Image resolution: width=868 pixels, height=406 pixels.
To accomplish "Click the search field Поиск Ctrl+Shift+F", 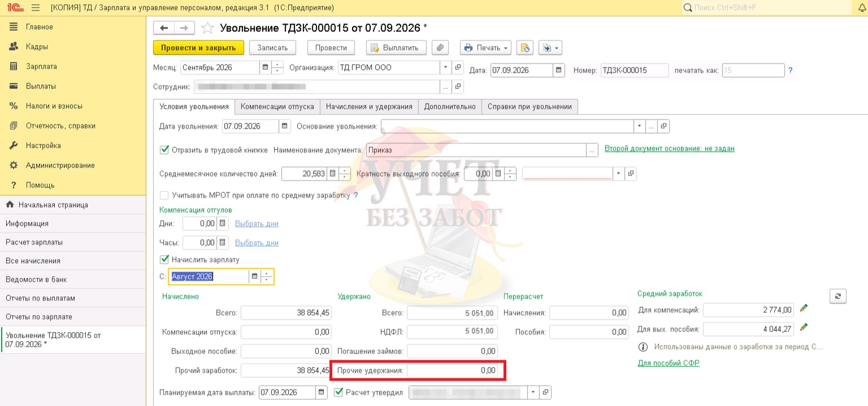I will coord(767,8).
